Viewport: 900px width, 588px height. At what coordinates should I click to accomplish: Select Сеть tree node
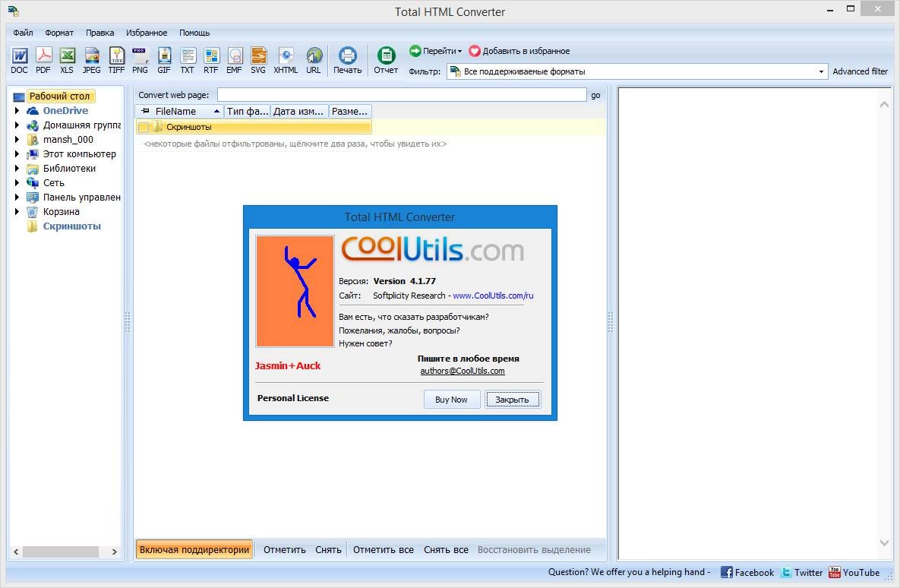click(53, 183)
